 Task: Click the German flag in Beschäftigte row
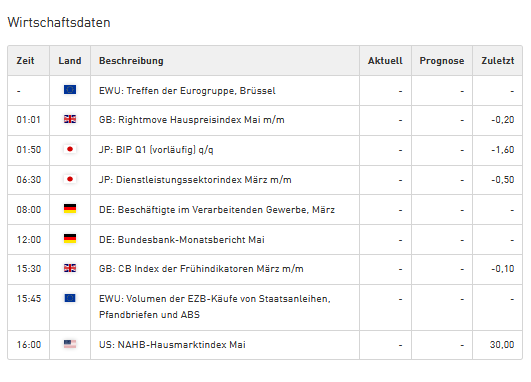point(70,208)
